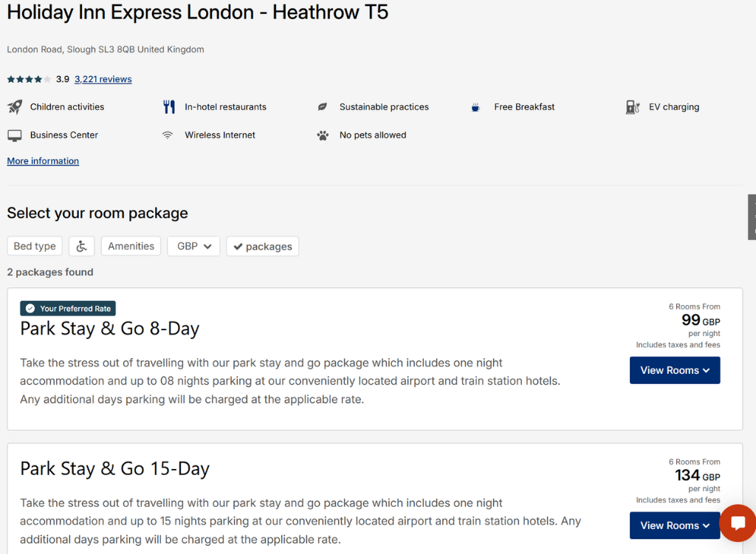Toggle the wheelchair accessibility filter
Viewport: 756px width, 554px height.
(81, 247)
